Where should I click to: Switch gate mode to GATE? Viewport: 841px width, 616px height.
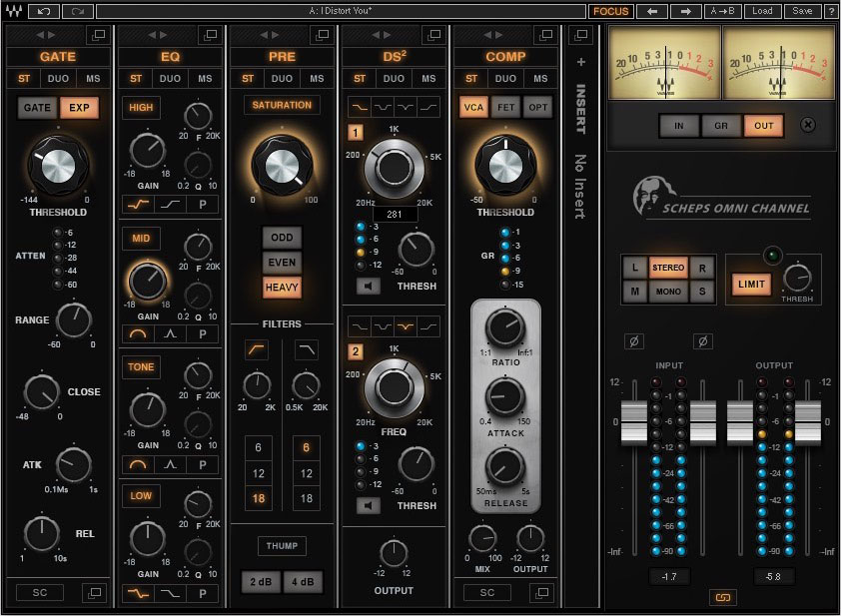[x=37, y=108]
